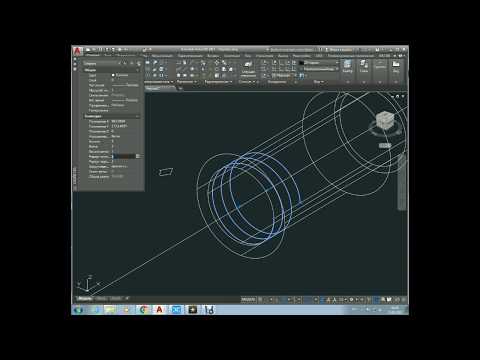Switch to the Управление ribbon tab
This screenshot has width=480, height=360.
(264, 56)
